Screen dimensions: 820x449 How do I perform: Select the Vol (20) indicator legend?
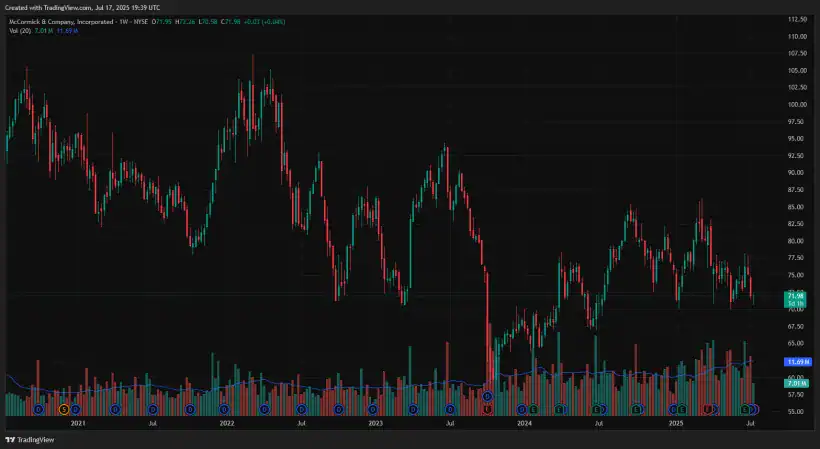tap(20, 31)
